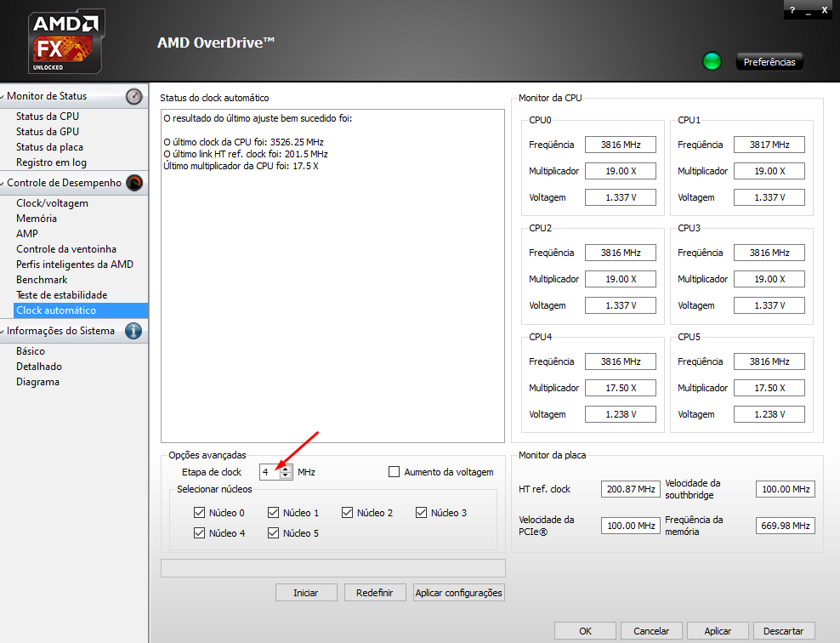
Task: Click the Controle de Desempenho speedometer icon
Action: point(134,183)
